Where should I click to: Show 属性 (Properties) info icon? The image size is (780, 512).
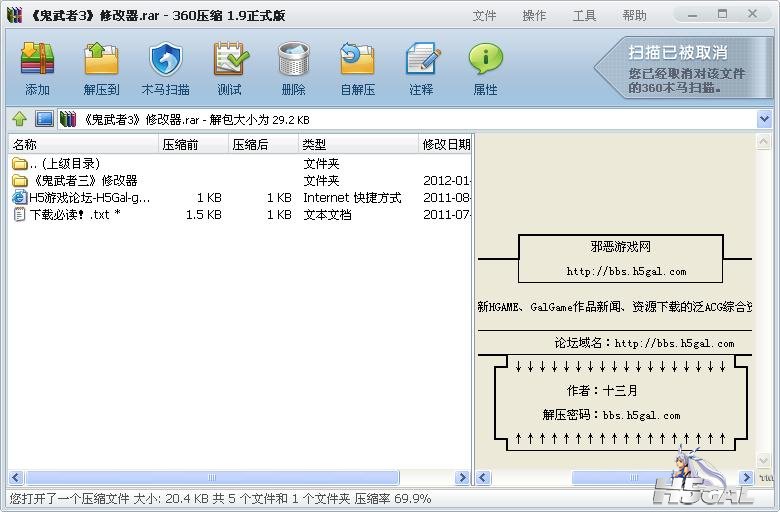pos(486,59)
